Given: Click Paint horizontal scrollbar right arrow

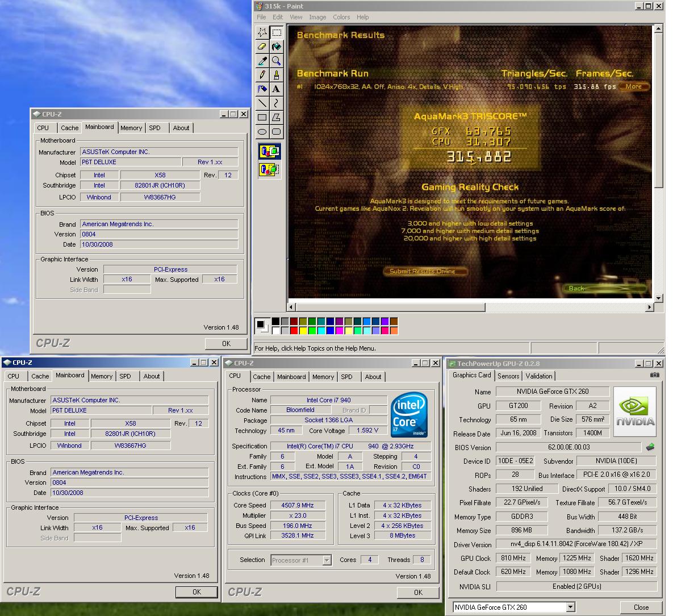Looking at the screenshot, I should click(650, 307).
